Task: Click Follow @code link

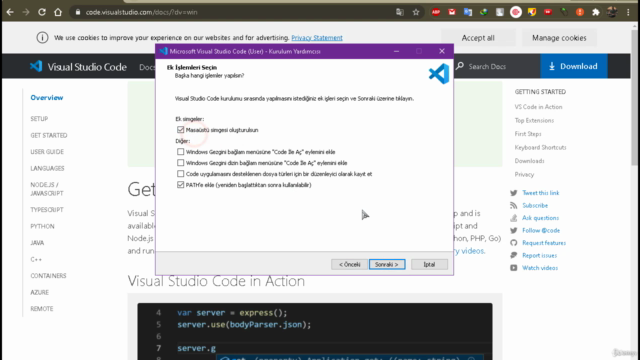Action: pyautogui.click(x=541, y=231)
